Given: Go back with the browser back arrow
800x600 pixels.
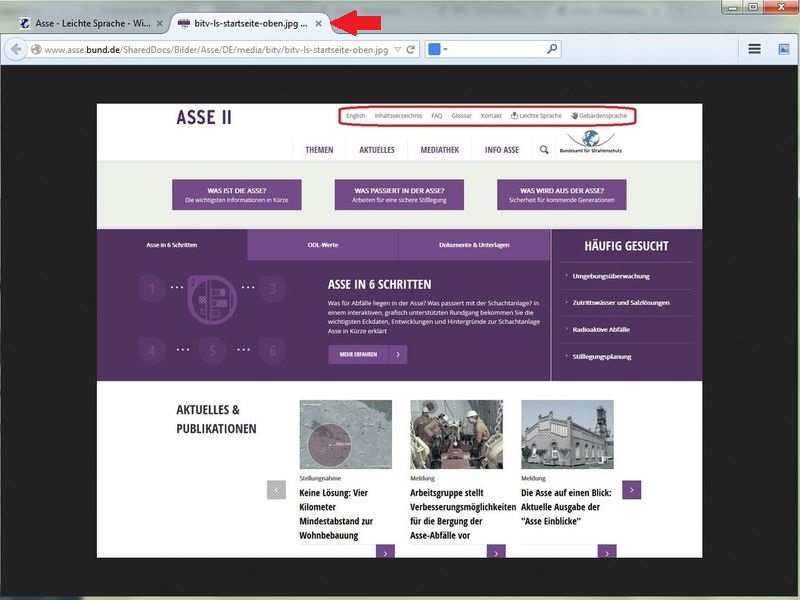Looking at the screenshot, I should [16, 49].
